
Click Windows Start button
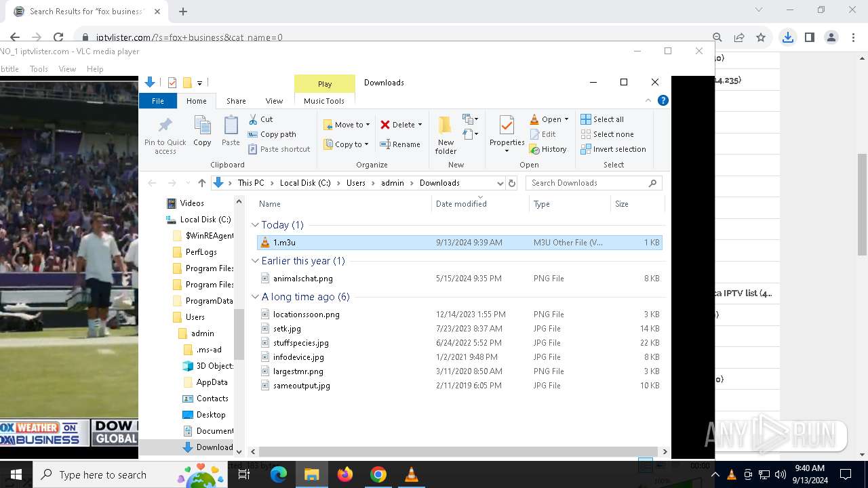pos(16,474)
